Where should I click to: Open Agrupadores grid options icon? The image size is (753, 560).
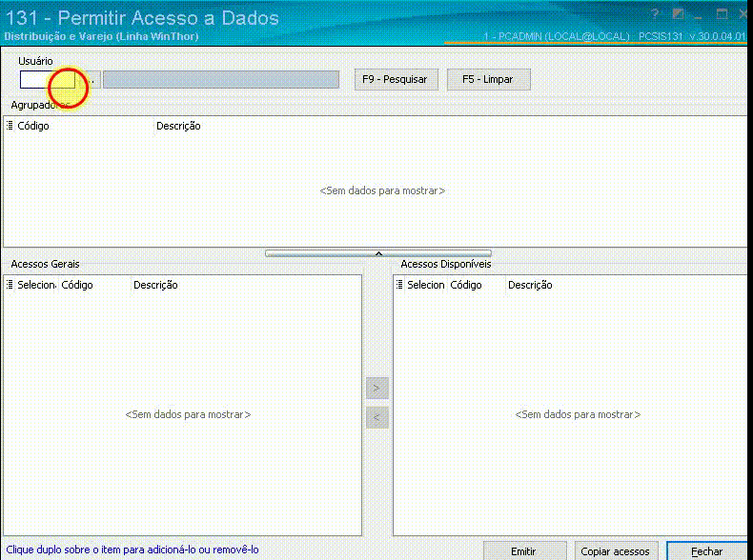[10, 126]
